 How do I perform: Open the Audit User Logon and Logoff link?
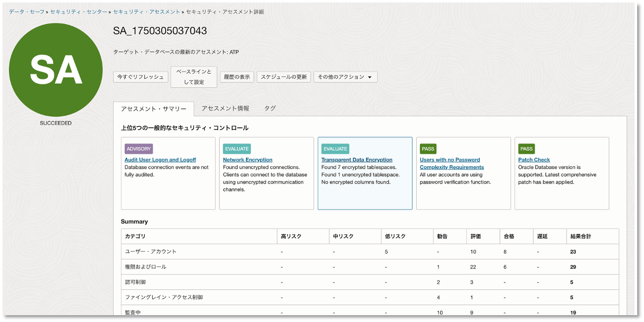click(x=160, y=160)
